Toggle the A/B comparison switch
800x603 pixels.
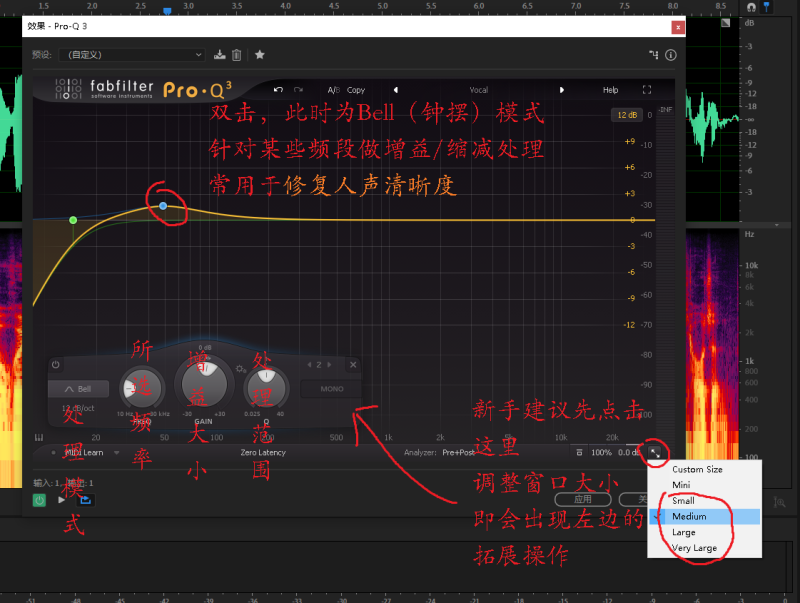(x=334, y=90)
